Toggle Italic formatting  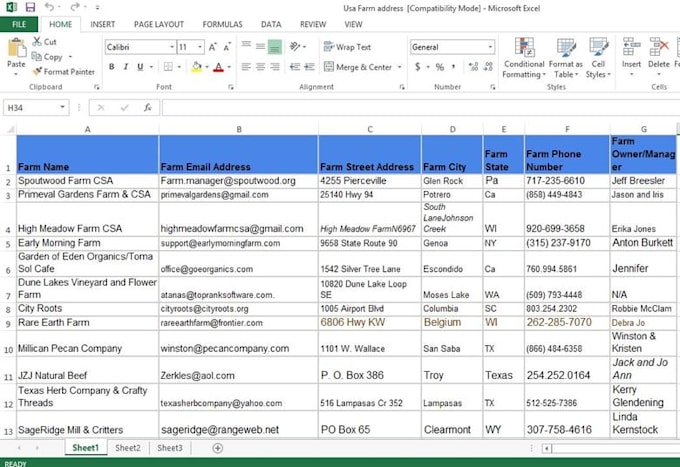click(x=126, y=67)
